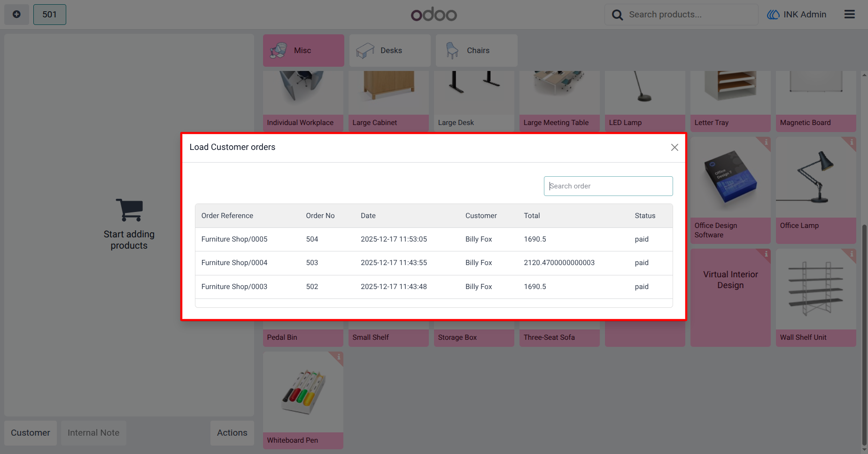Add Office Lamp product
The image size is (868, 454).
point(816,190)
